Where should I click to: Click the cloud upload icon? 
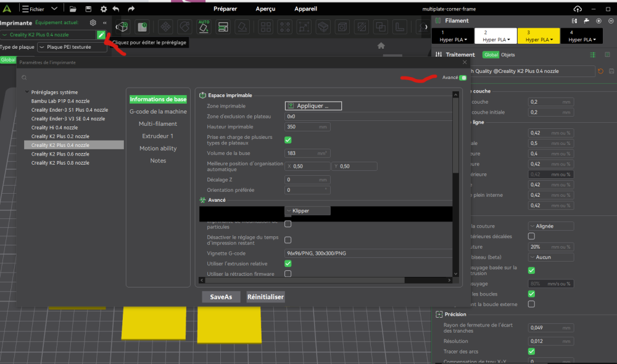578,9
